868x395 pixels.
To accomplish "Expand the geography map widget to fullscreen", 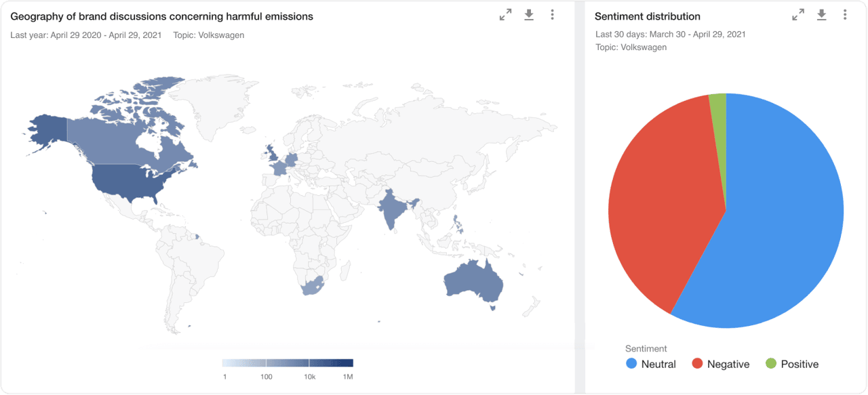I will pos(505,15).
